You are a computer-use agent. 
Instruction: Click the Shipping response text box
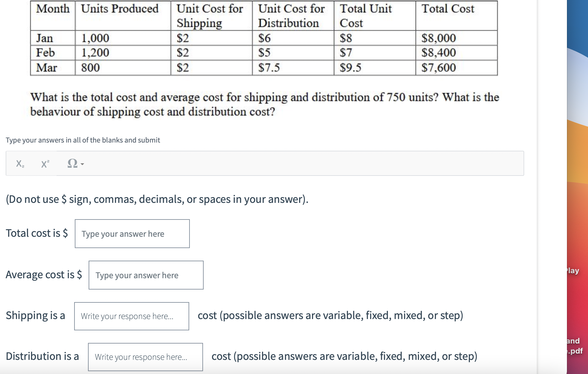pyautogui.click(x=131, y=316)
